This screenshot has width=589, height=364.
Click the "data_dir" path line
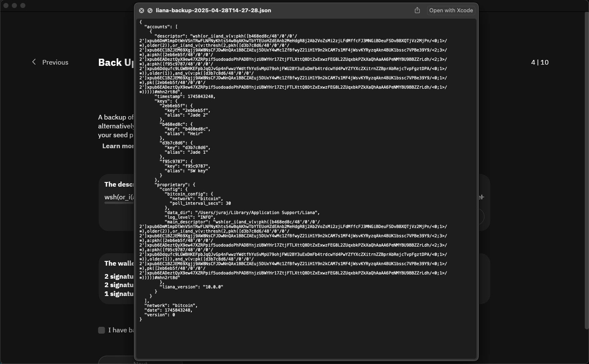click(x=242, y=212)
